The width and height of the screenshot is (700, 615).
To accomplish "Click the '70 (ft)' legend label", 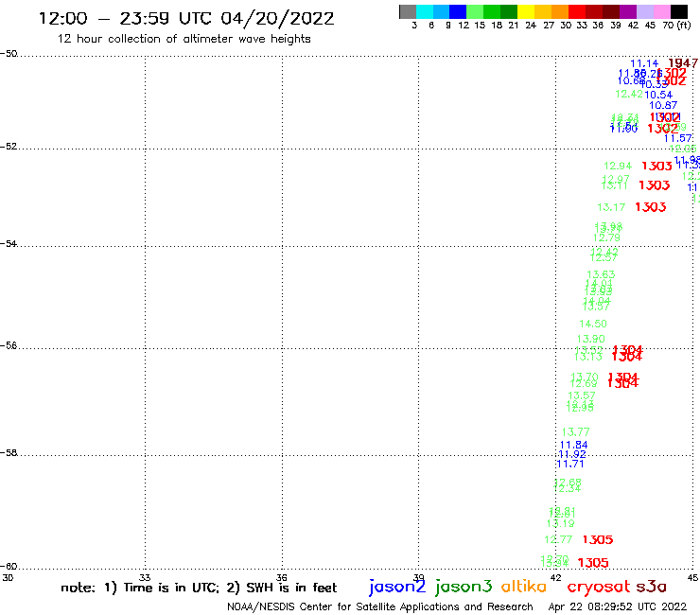I will [x=676, y=26].
